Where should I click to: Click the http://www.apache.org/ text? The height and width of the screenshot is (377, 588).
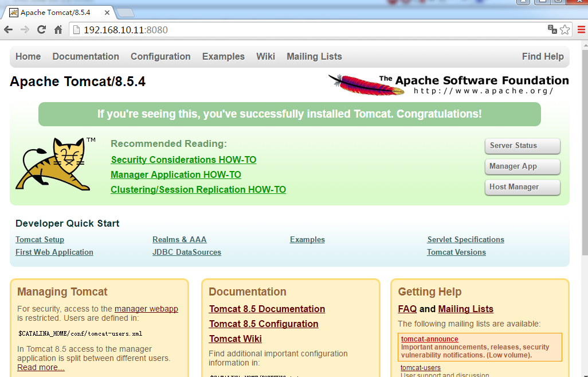[x=483, y=91]
